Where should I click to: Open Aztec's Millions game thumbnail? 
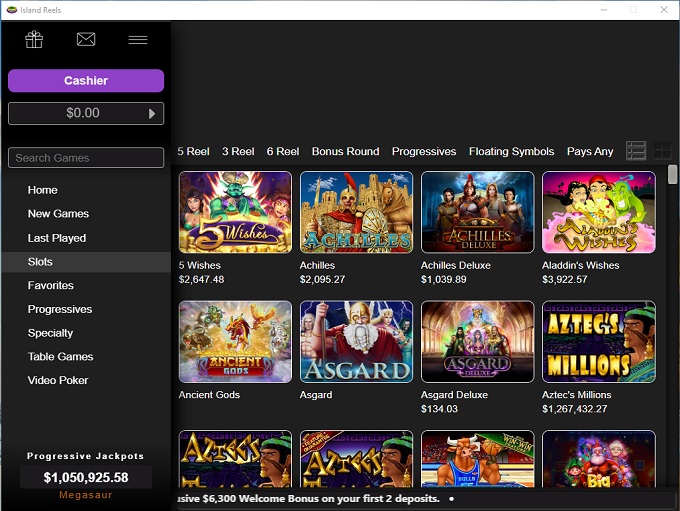pyautogui.click(x=599, y=342)
